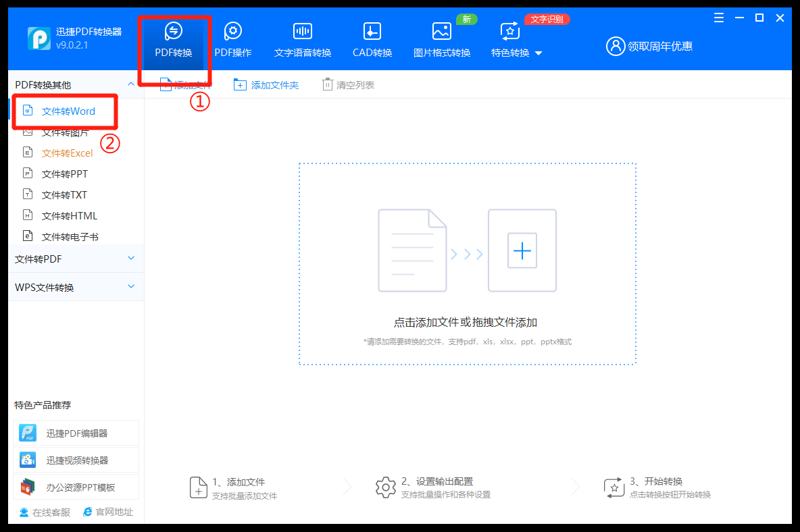
Task: Click the user avatar icon
Action: click(616, 47)
